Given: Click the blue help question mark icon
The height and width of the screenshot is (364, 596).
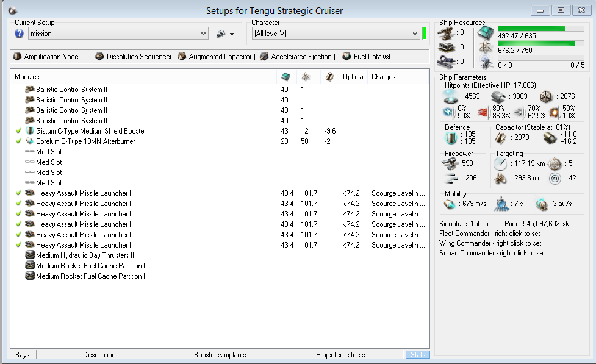Looking at the screenshot, I should pyautogui.click(x=19, y=34).
